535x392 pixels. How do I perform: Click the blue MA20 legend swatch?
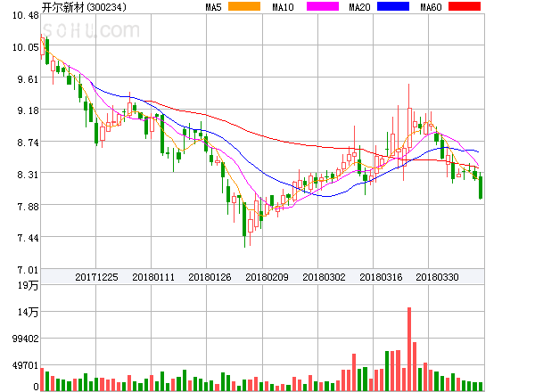393,6
